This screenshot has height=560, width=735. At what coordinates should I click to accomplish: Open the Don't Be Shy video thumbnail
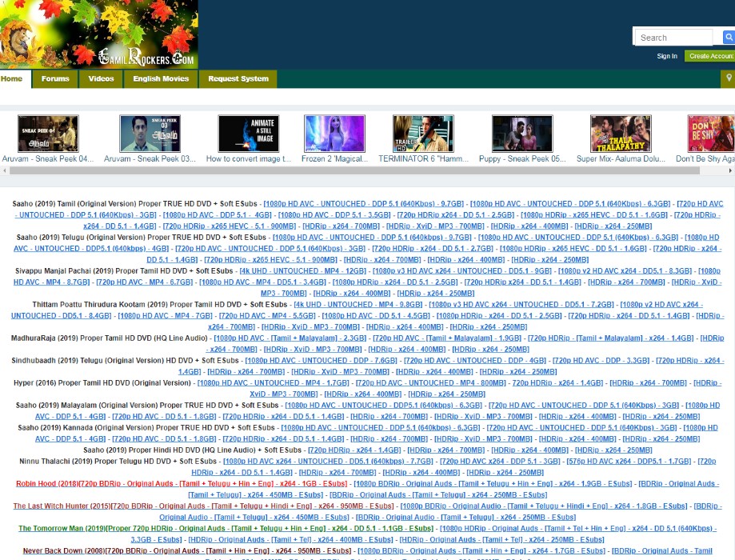[711, 134]
